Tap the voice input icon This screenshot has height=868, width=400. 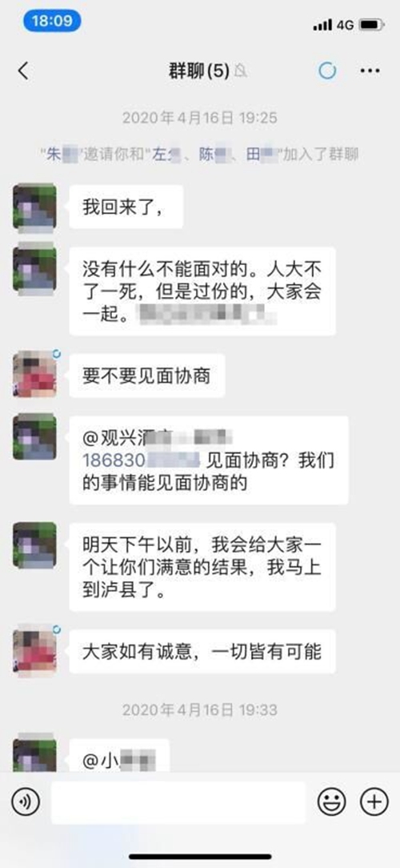pyautogui.click(x=26, y=802)
